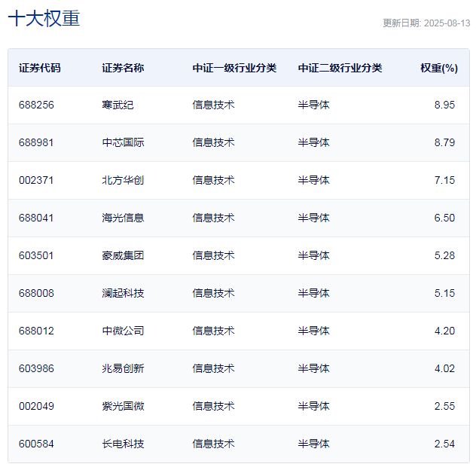Click the 紫光国微 security name
This screenshot has height=467, width=476.
click(123, 406)
